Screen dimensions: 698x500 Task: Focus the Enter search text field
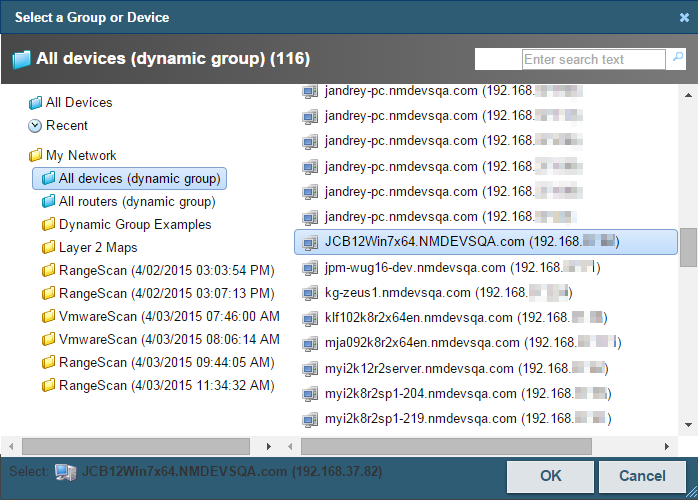pyautogui.click(x=593, y=59)
